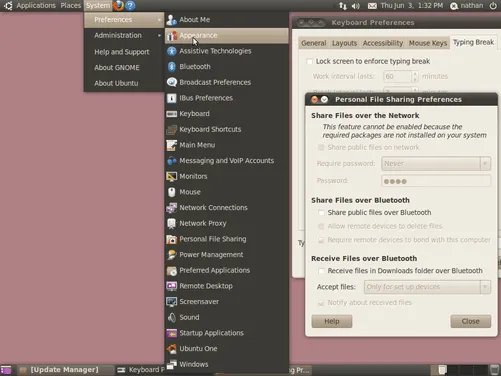The height and width of the screenshot is (376, 501).
Task: Click the network connection indicator icon
Action: [x=343, y=6]
